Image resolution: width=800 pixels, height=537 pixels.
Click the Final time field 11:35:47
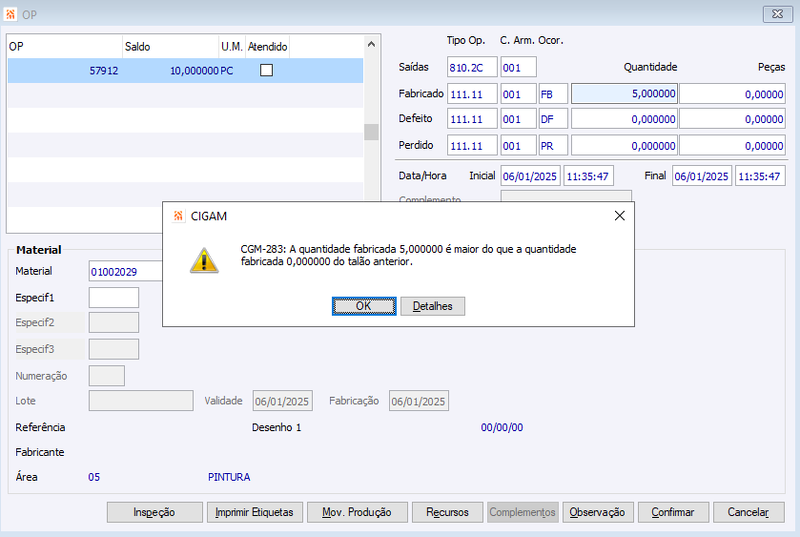760,176
